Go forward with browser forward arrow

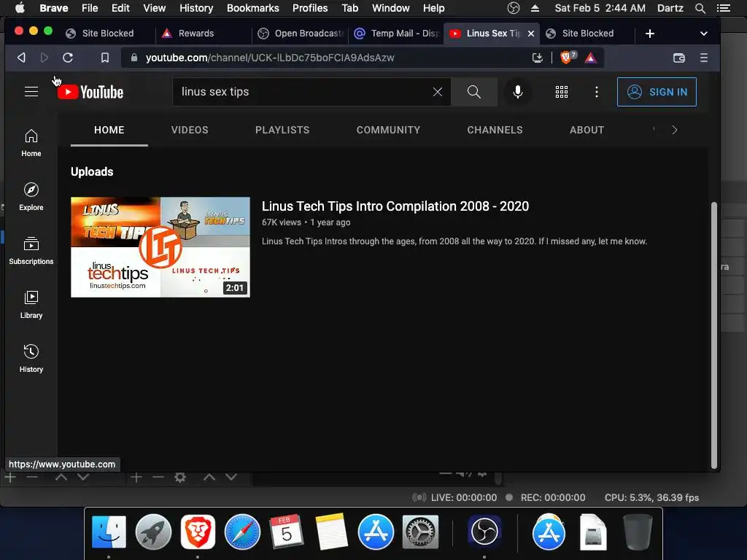tap(44, 58)
